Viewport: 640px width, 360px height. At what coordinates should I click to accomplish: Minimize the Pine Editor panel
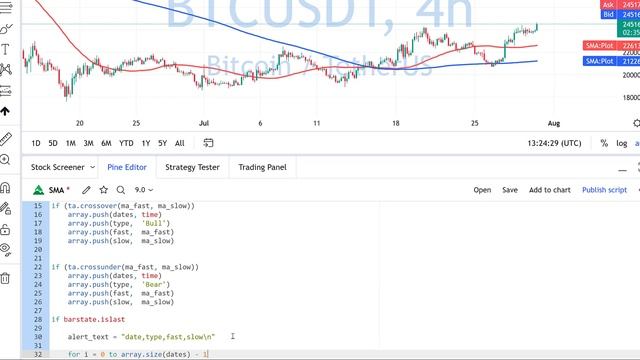(622, 170)
